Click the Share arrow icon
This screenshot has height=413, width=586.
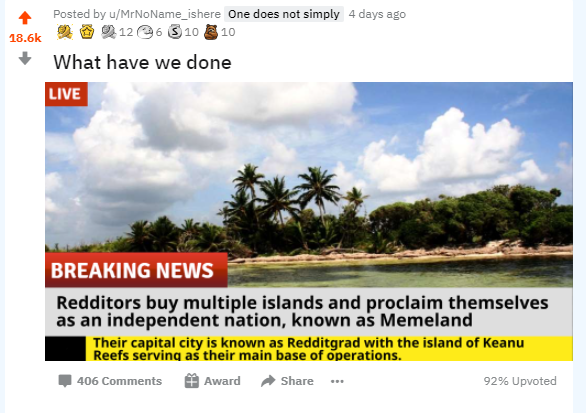[x=268, y=381]
